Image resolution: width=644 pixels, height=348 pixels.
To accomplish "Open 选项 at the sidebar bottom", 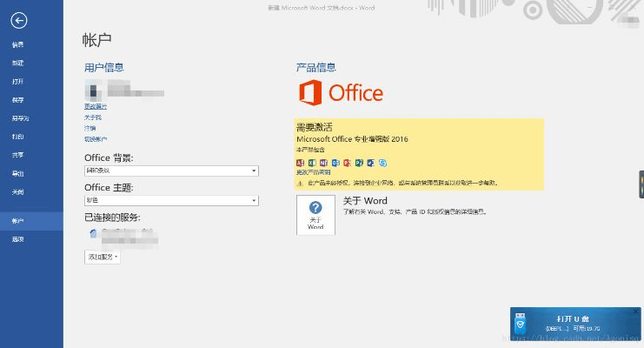I will point(17,239).
